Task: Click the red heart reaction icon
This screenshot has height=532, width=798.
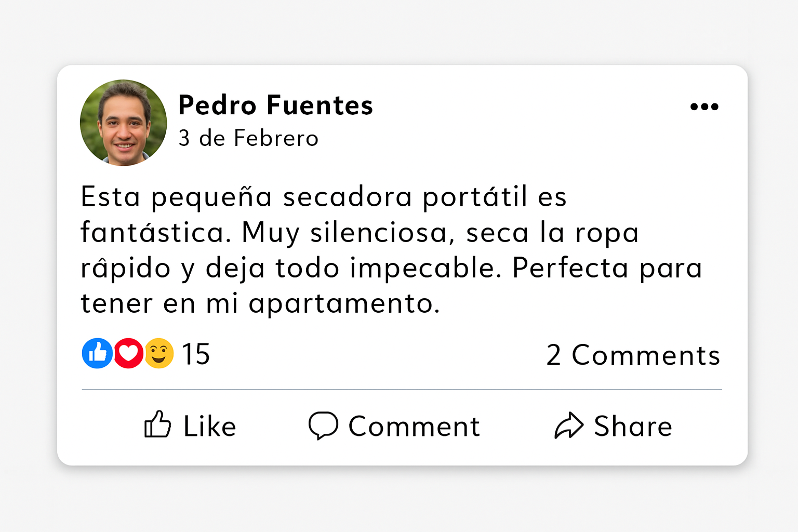Action: 128,353
